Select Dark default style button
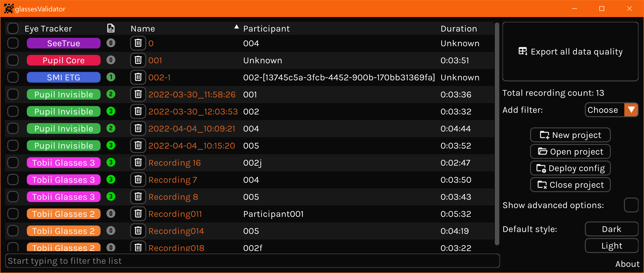 (612, 229)
